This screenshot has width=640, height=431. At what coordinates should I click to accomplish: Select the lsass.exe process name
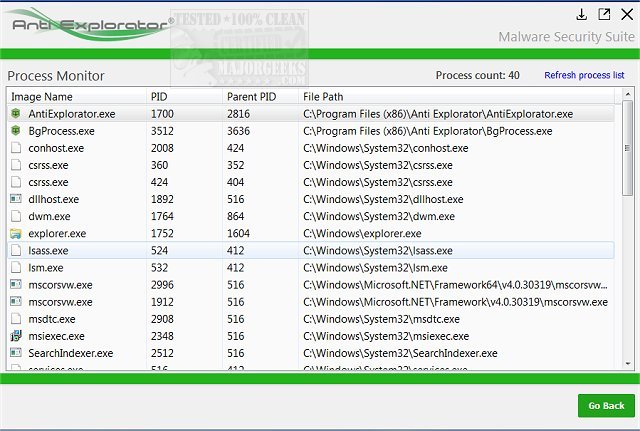pyautogui.click(x=48, y=251)
